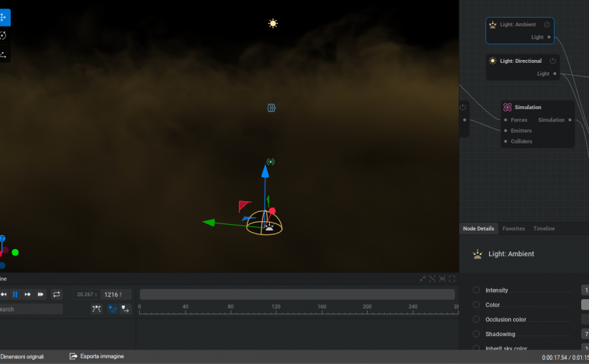The width and height of the screenshot is (589, 364).
Task: Toggle the Intensity keyframe circle
Action: point(476,290)
